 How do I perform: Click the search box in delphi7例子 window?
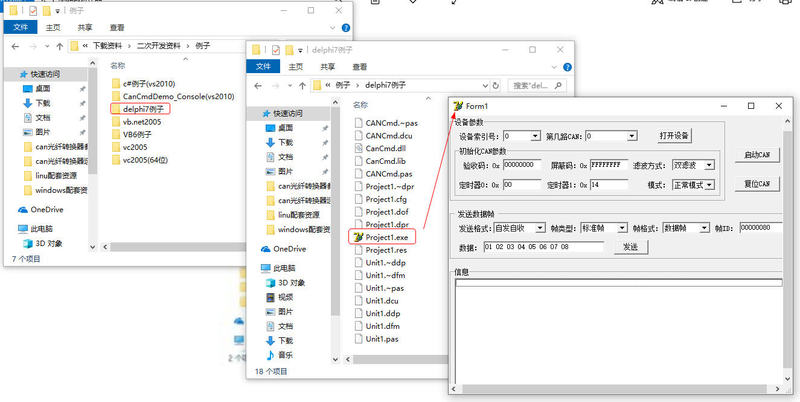pos(537,86)
